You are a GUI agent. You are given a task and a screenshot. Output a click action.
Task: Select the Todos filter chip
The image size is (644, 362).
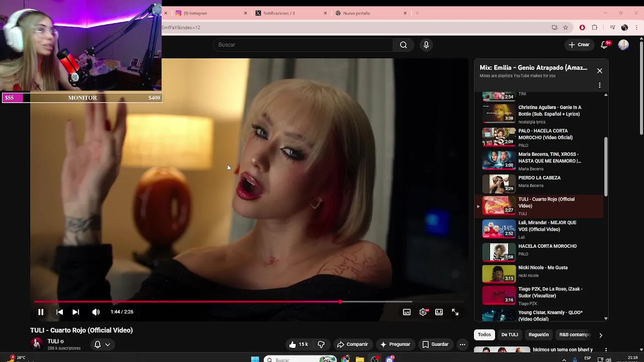(x=484, y=334)
